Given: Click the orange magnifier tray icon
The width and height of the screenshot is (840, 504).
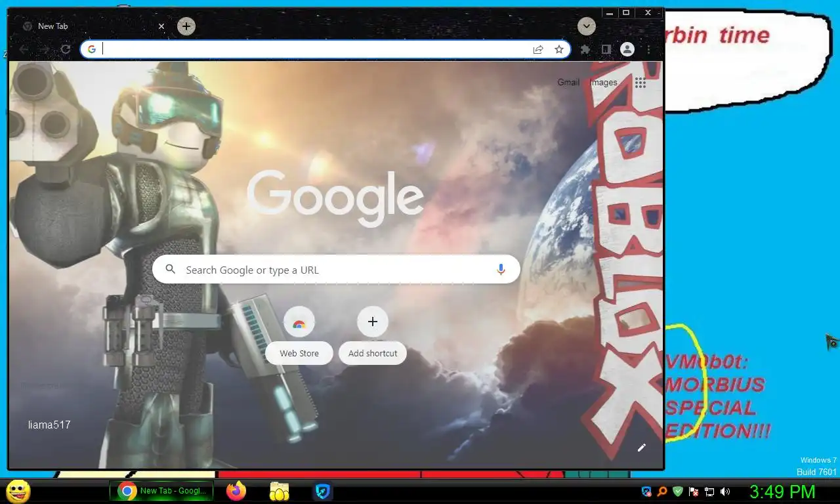Looking at the screenshot, I should (x=662, y=491).
